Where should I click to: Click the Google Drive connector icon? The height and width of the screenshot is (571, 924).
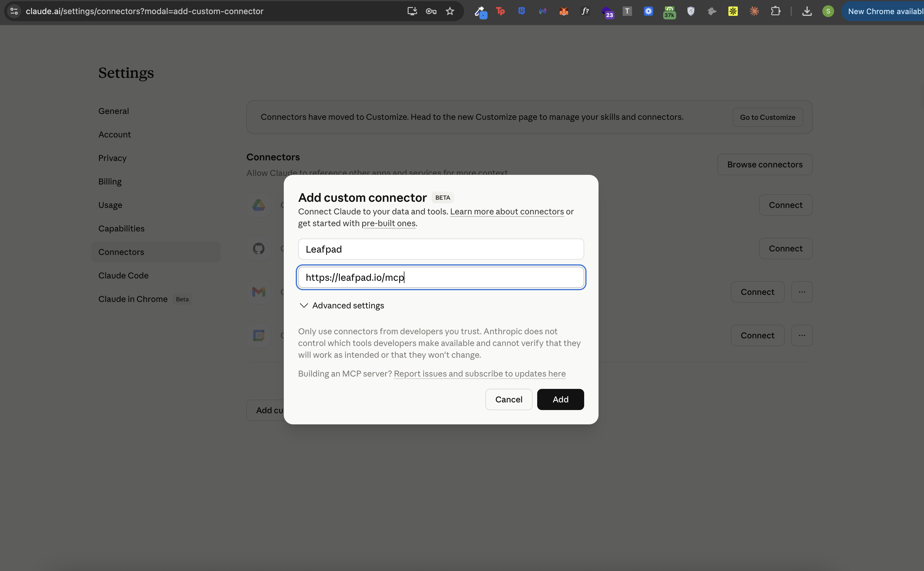click(x=259, y=205)
